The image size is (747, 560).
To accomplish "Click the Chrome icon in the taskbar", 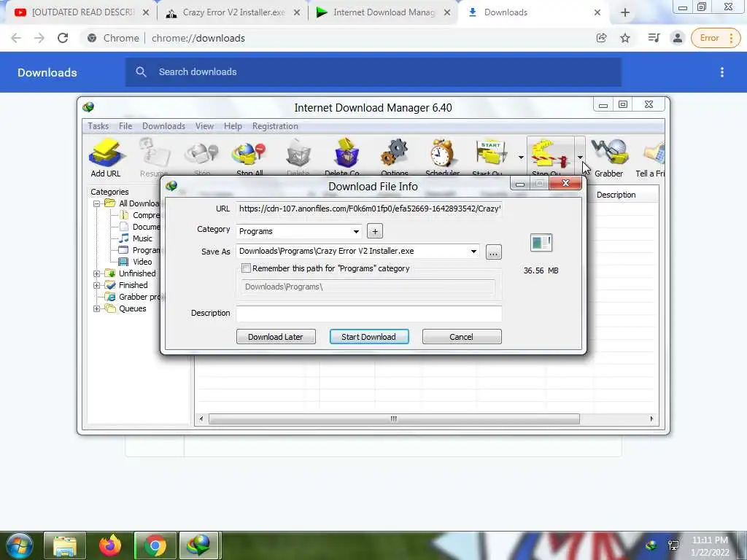I will [x=155, y=545].
